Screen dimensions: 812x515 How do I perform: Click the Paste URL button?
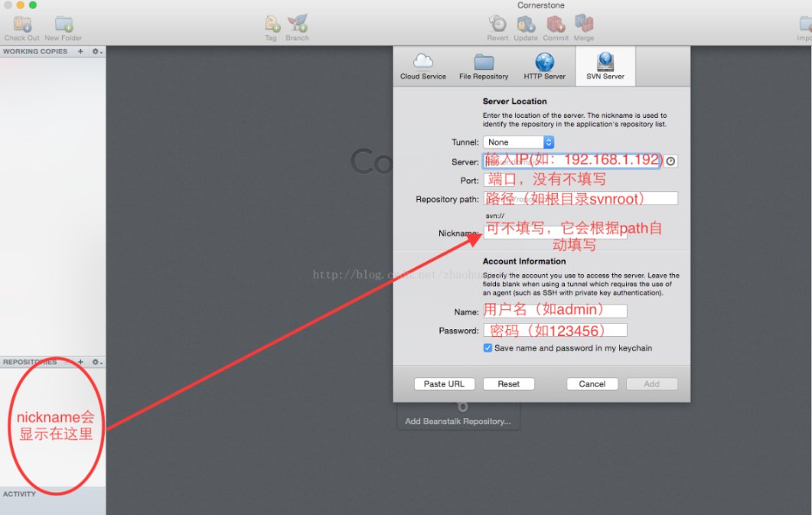point(445,384)
